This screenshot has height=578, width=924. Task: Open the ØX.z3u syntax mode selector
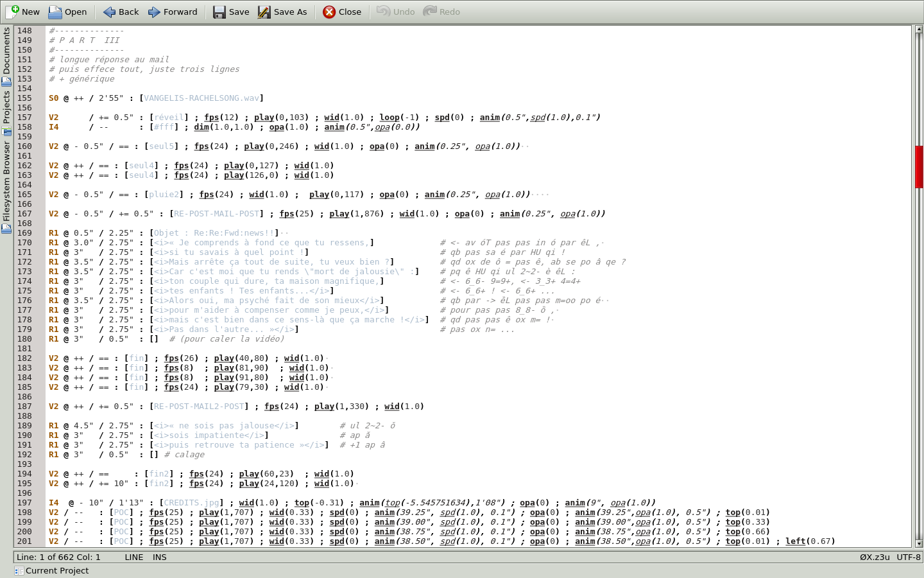click(875, 557)
